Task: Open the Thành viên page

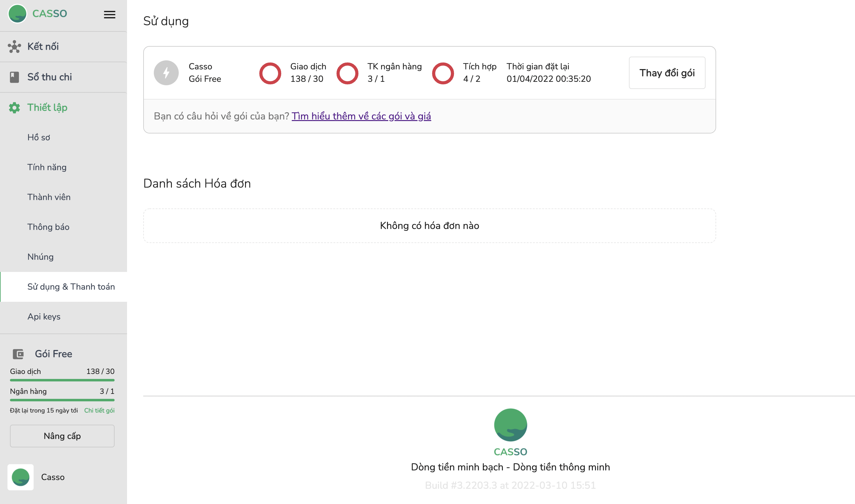Action: click(64, 197)
